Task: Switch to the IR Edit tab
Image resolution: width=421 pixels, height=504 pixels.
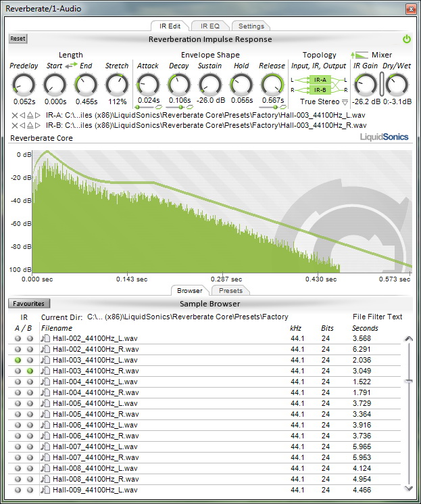Action: point(170,26)
